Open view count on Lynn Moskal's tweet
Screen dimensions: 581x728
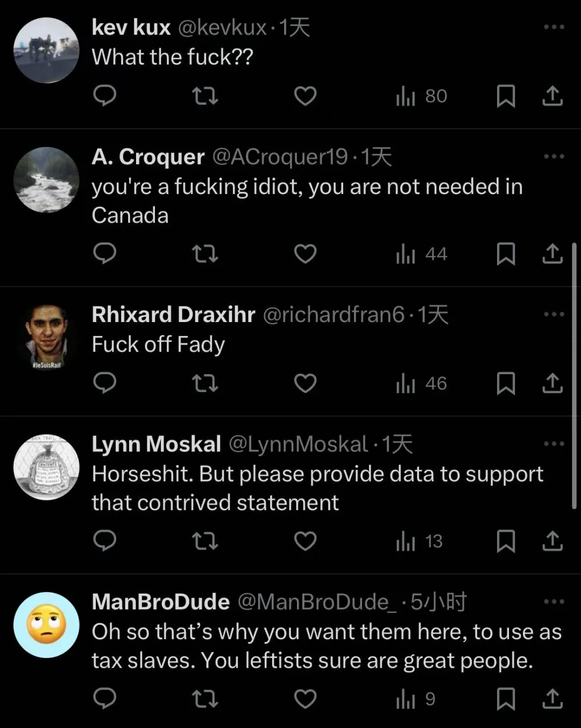click(419, 541)
